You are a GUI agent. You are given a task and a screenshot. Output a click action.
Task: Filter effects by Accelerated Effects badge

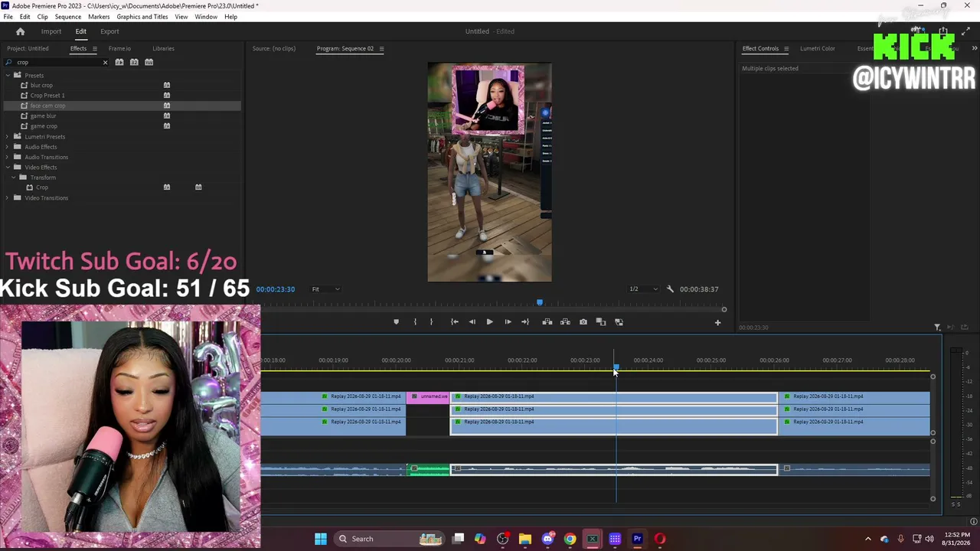[119, 62]
